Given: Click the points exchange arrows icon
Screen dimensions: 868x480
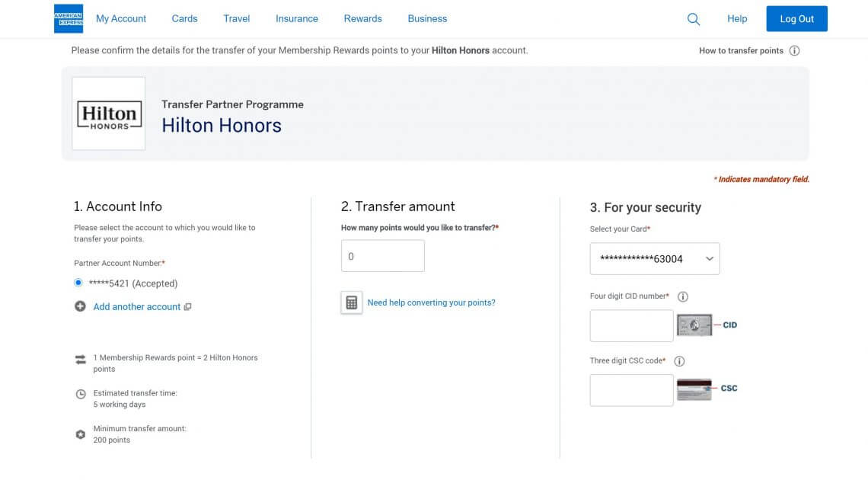Looking at the screenshot, I should (x=81, y=359).
